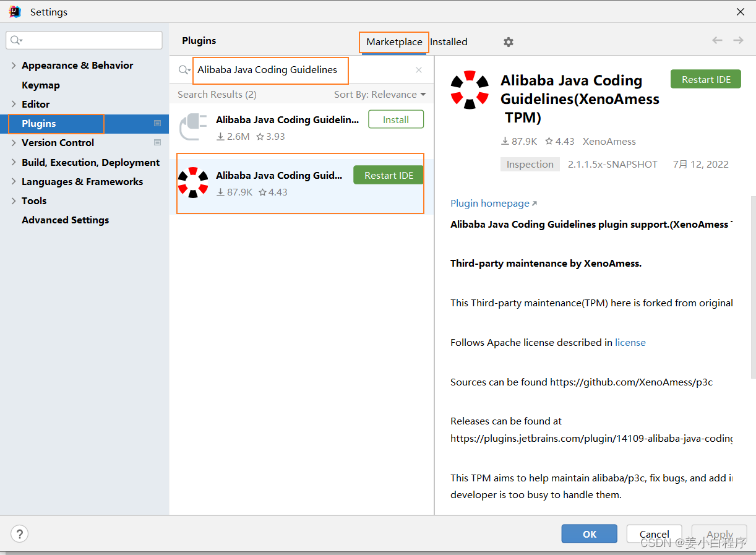Open the Plugin homepage link
The width and height of the screenshot is (756, 555).
pyautogui.click(x=494, y=204)
